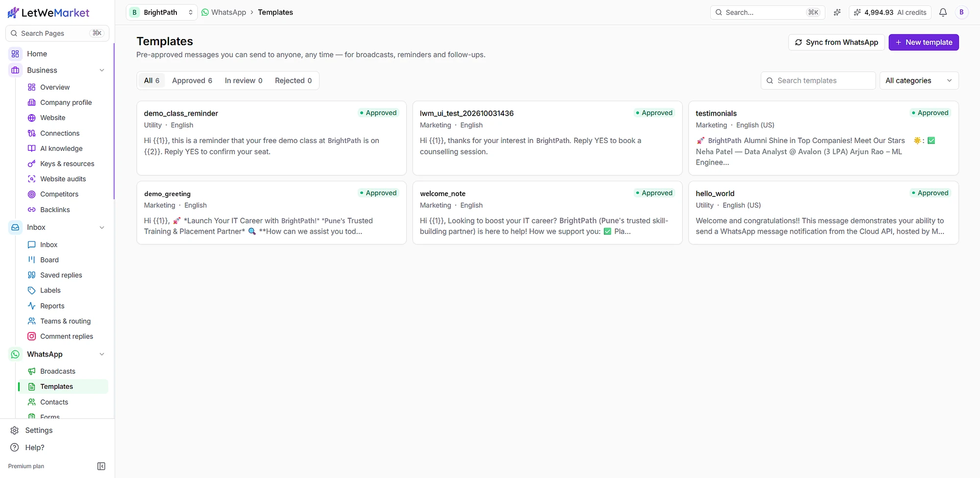Image resolution: width=980 pixels, height=478 pixels.
Task: Open Reports activity item
Action: click(52, 306)
